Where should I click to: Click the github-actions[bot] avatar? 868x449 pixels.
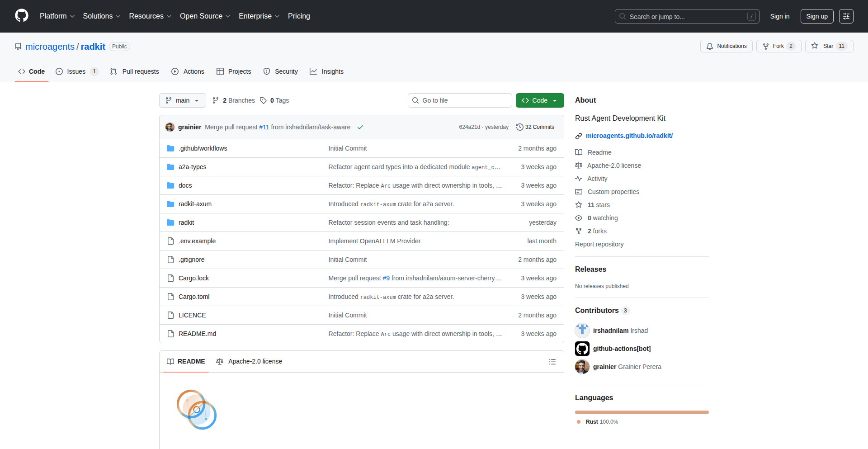(x=582, y=349)
